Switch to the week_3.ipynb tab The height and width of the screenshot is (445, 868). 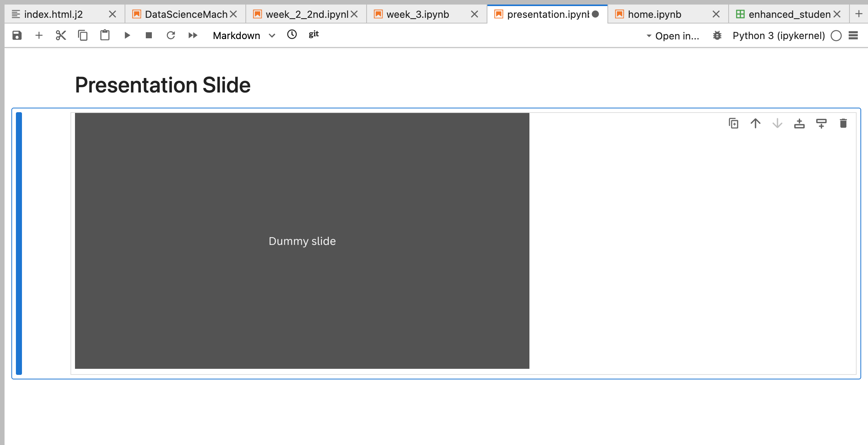tap(418, 14)
